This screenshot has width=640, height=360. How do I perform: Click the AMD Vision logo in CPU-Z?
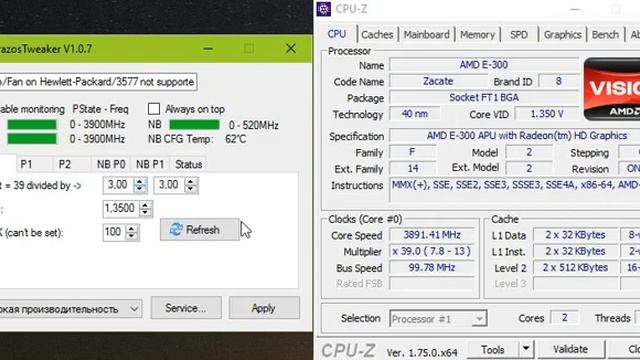612,89
